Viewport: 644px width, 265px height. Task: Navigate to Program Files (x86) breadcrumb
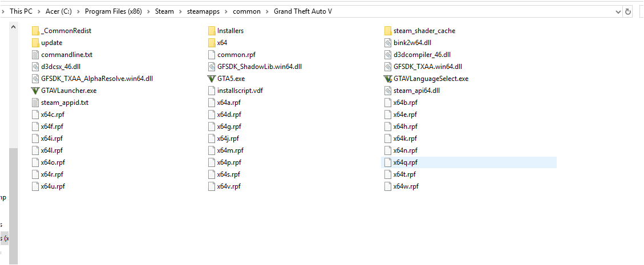coord(114,12)
